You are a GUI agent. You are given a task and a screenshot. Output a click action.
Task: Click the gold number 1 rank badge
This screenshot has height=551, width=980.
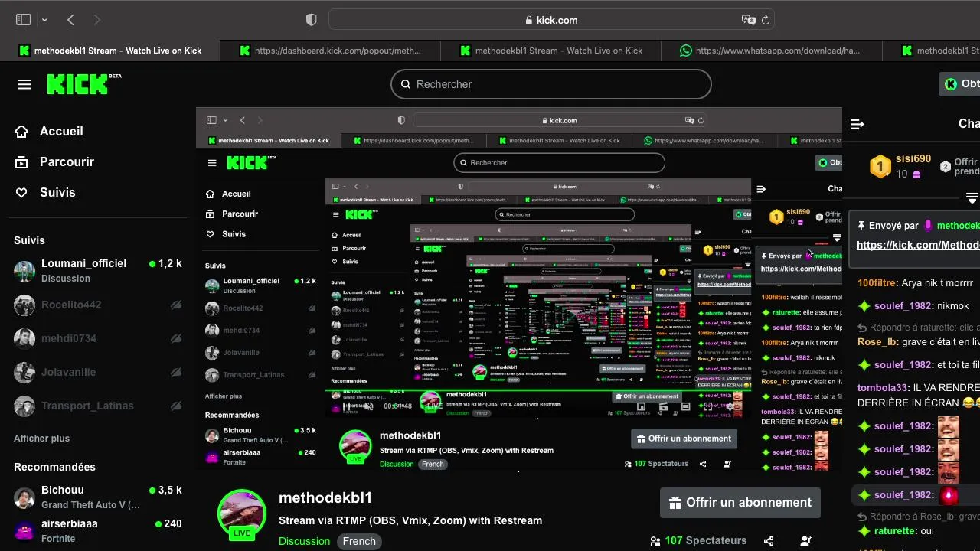click(880, 166)
